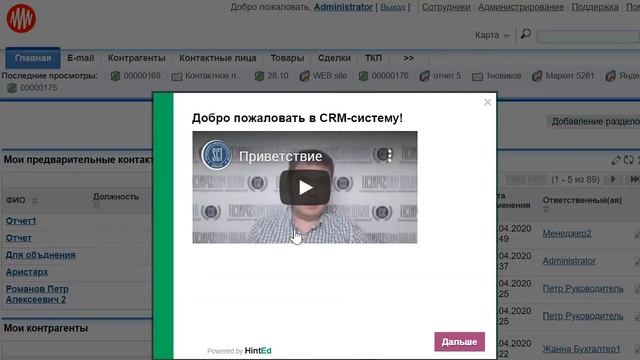Open the ТКП tab

(373, 58)
